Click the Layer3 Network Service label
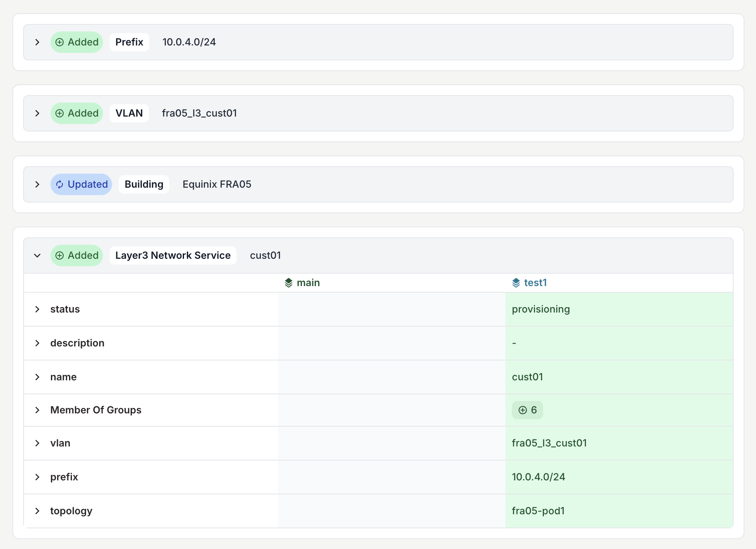Screen dimensions: 756x549 pyautogui.click(x=173, y=255)
